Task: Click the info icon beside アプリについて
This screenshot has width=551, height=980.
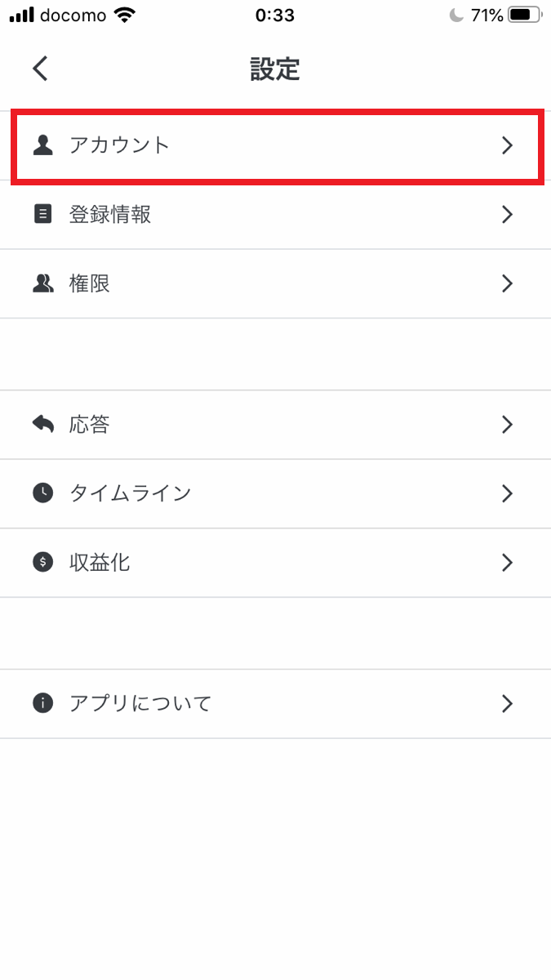Action: (x=42, y=703)
